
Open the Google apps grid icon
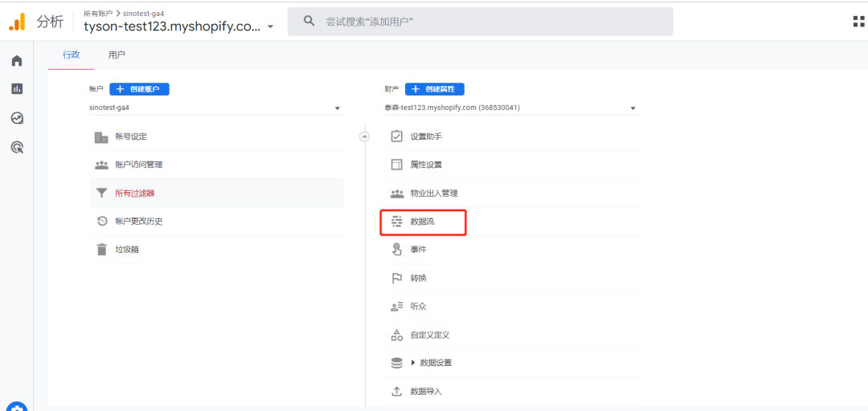[858, 22]
